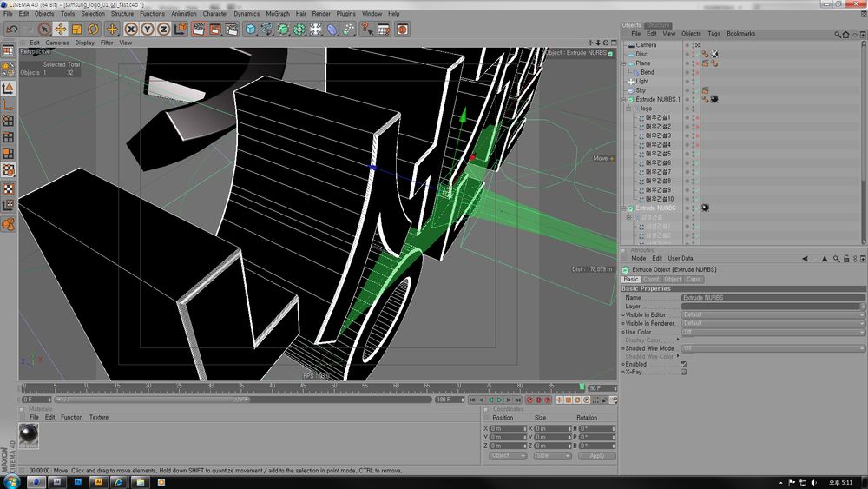Render the active view
This screenshot has height=489, width=868.
(199, 30)
